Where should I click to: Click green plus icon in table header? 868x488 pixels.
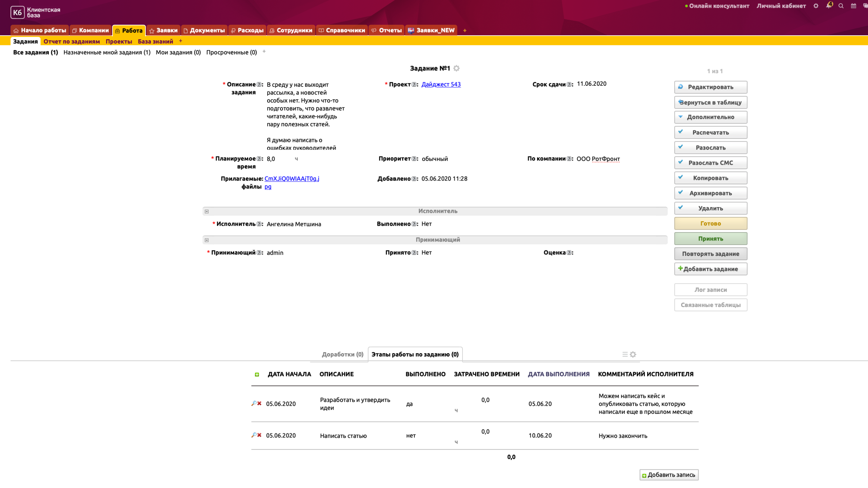point(257,374)
